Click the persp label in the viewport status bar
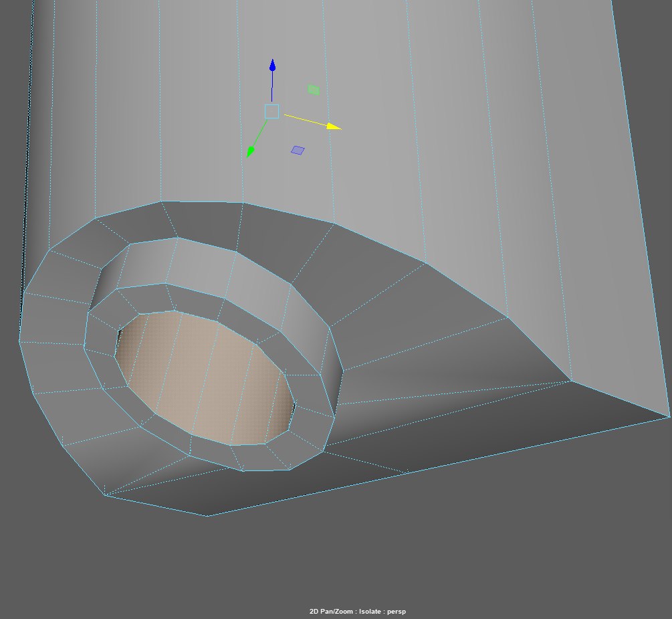Viewport: 672px width, 619px height. (x=397, y=611)
